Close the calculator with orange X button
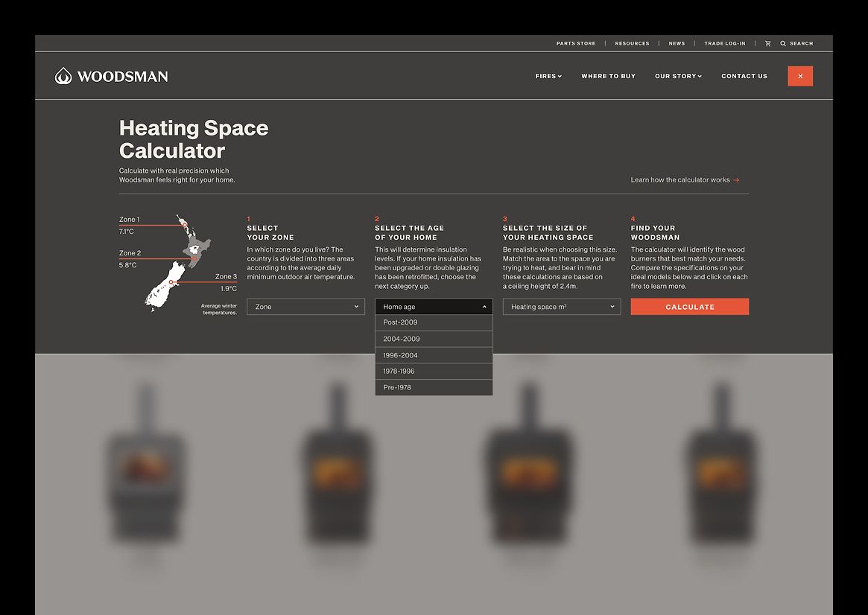Viewport: 868px width, 615px height. pyautogui.click(x=800, y=76)
